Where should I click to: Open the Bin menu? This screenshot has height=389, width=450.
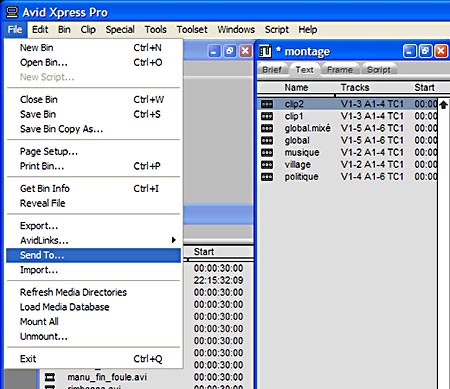point(64,29)
